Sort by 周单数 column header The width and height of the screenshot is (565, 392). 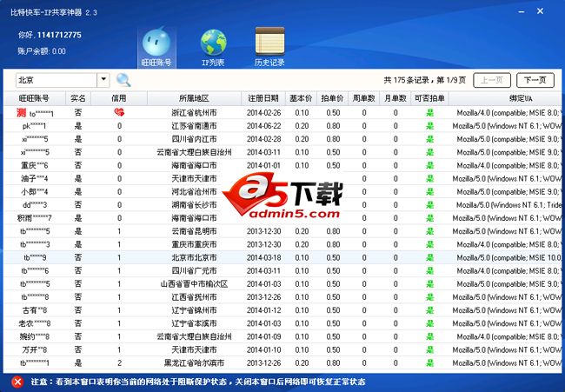363,98
